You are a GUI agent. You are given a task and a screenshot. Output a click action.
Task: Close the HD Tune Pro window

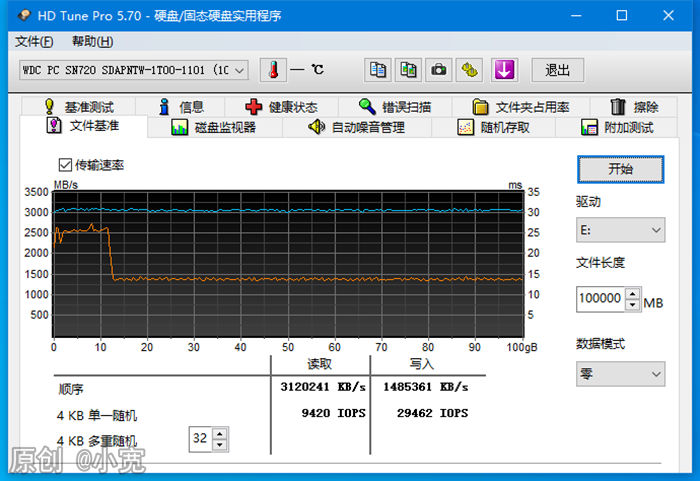click(668, 16)
